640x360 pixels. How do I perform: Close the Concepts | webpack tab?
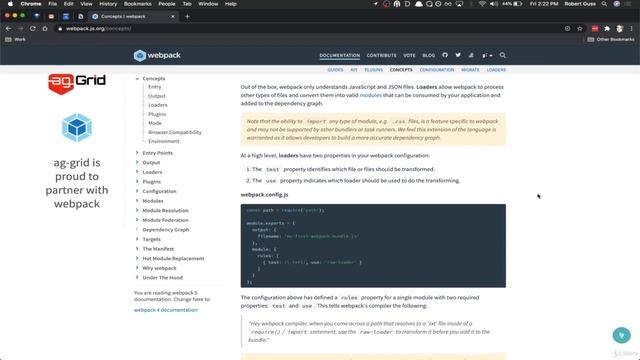coord(173,16)
